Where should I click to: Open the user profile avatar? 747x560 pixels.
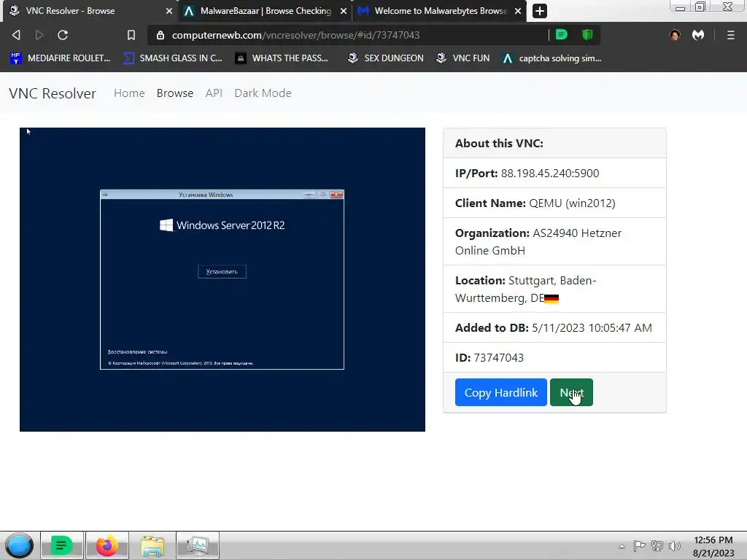point(675,35)
